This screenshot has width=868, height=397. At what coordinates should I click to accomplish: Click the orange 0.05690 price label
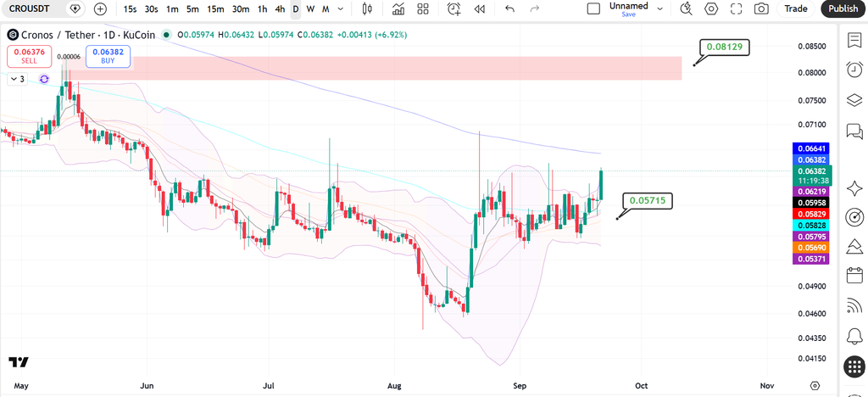[811, 248]
